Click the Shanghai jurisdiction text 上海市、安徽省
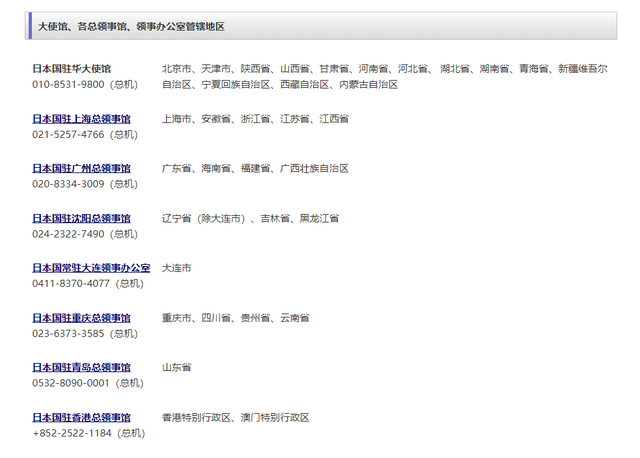This screenshot has height=458, width=640. coord(196,119)
